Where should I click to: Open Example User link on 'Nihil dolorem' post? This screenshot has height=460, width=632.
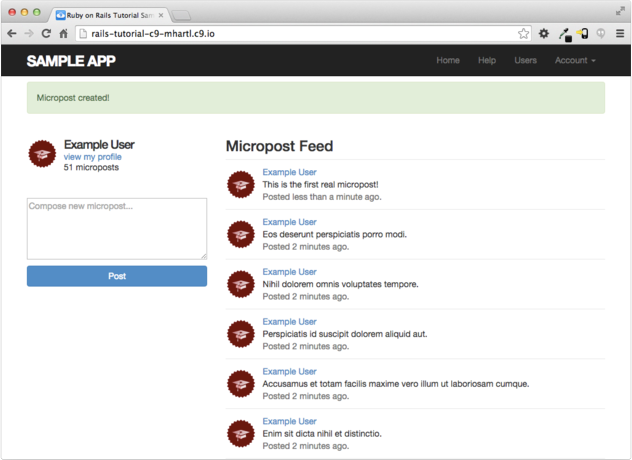[289, 272]
